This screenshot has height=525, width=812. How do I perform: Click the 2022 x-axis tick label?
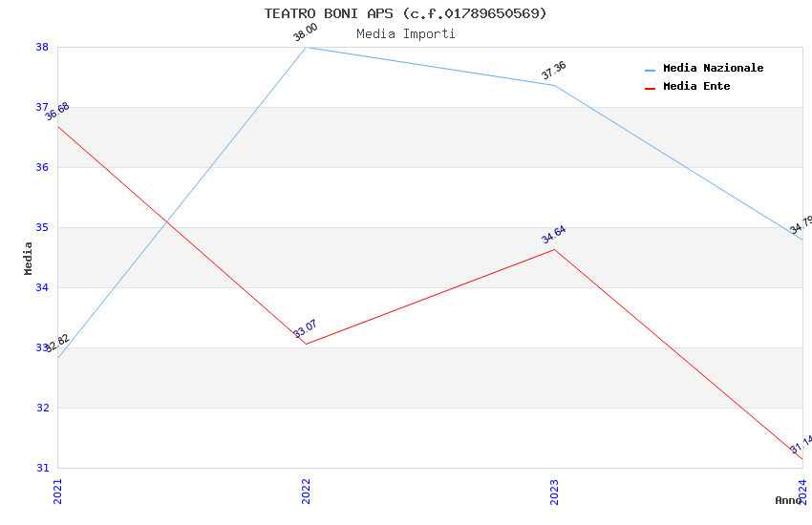tap(306, 491)
